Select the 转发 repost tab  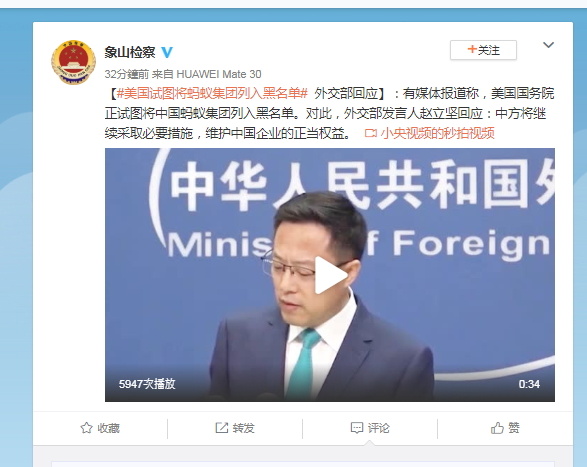(235, 428)
